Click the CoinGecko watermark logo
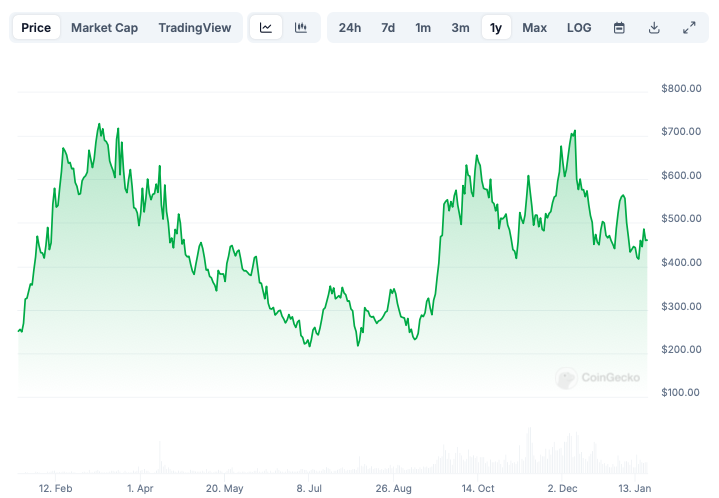719x498 pixels. point(597,378)
